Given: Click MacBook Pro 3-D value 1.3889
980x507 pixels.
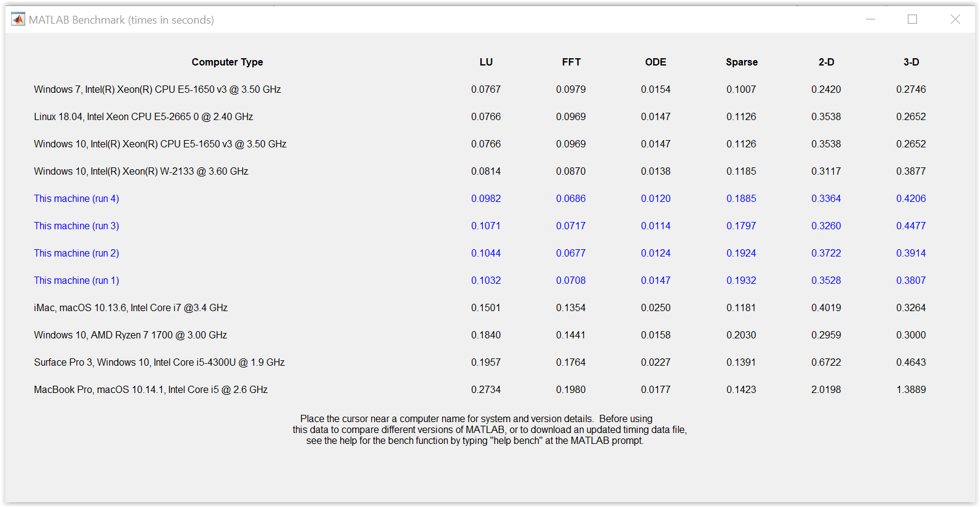Looking at the screenshot, I should pyautogui.click(x=911, y=389).
